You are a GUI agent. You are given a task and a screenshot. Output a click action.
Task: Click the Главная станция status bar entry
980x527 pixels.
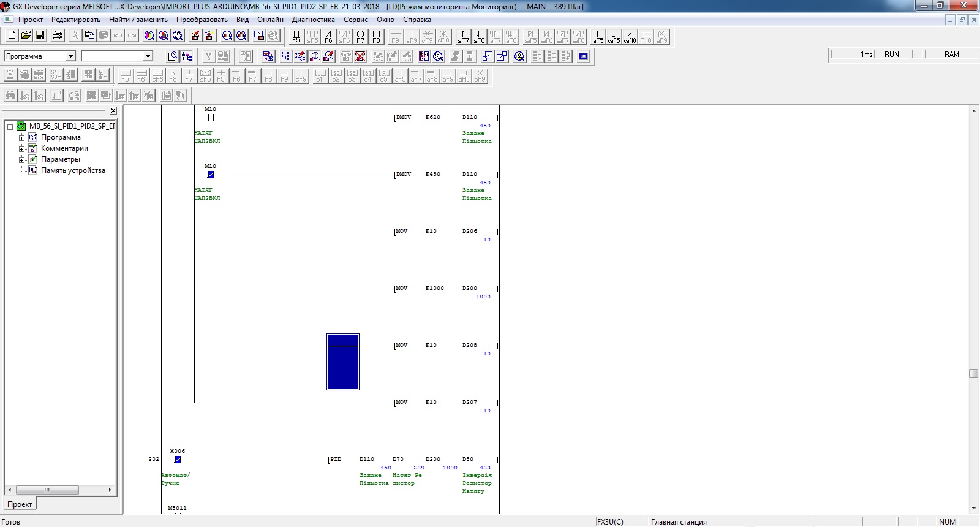pyautogui.click(x=696, y=522)
